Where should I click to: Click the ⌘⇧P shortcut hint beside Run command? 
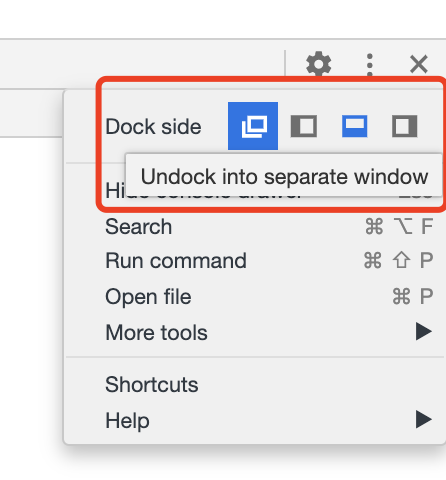(399, 260)
